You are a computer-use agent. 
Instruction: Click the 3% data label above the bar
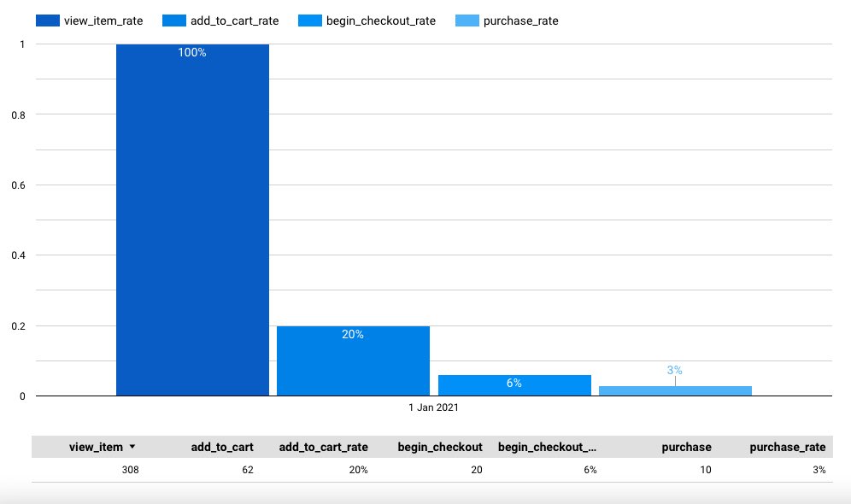[675, 370]
